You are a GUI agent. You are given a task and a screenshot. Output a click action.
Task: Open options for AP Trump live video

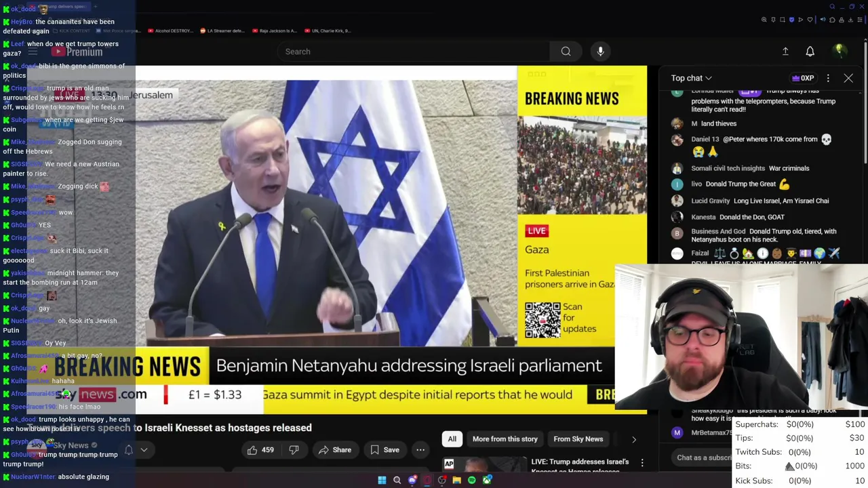click(x=642, y=464)
